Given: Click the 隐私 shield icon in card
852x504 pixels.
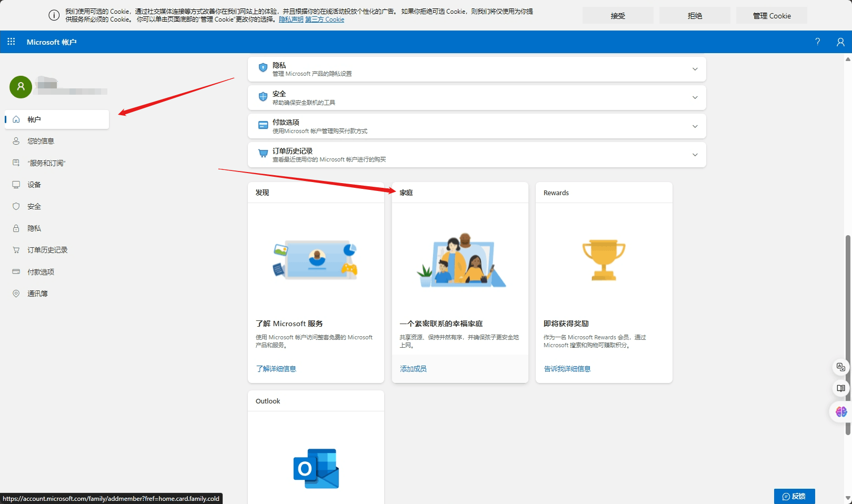Looking at the screenshot, I should tap(263, 68).
